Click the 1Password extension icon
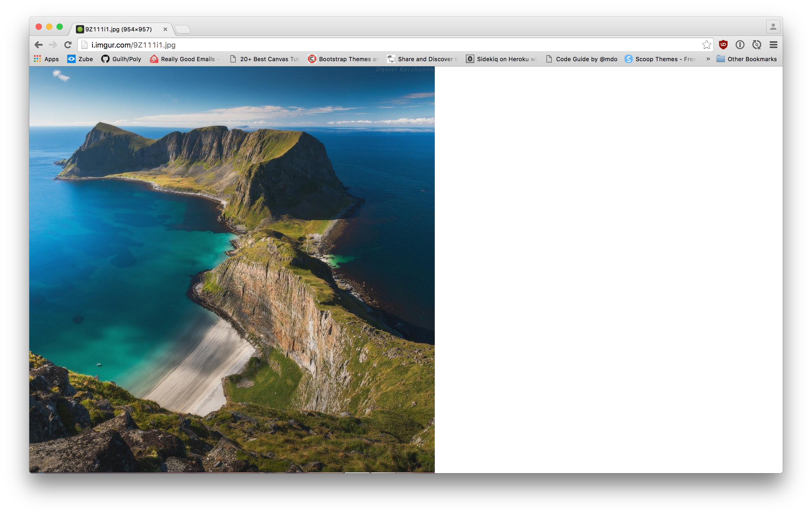This screenshot has height=515, width=812. (740, 45)
